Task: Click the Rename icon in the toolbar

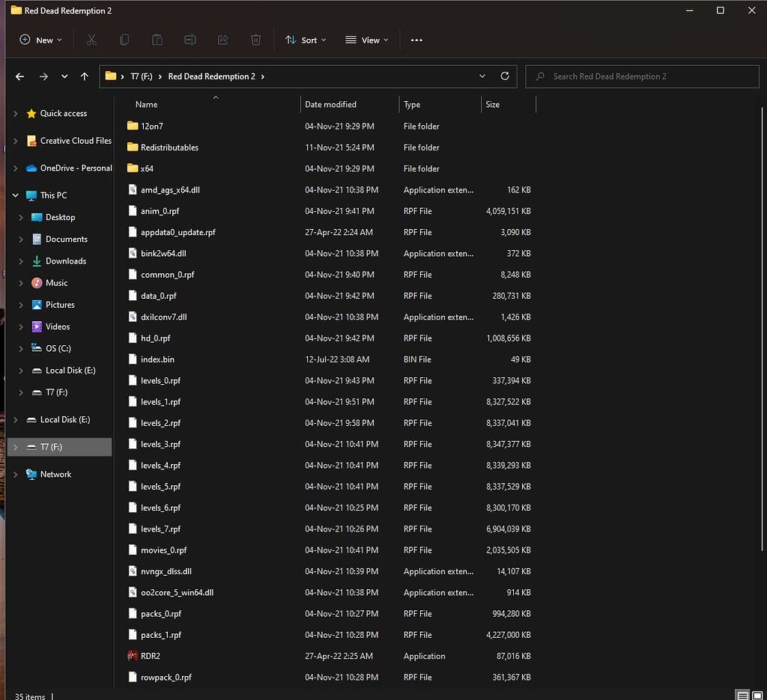Action: [190, 40]
